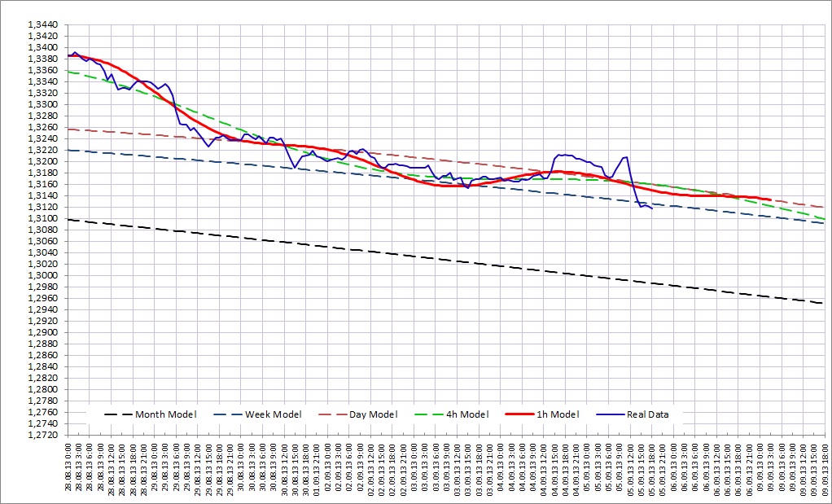
Task: Select the 4h Model legend entry
Action: point(452,414)
